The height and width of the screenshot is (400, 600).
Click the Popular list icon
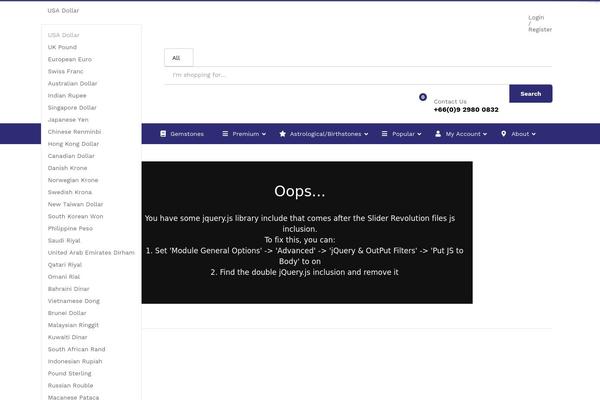click(x=384, y=134)
